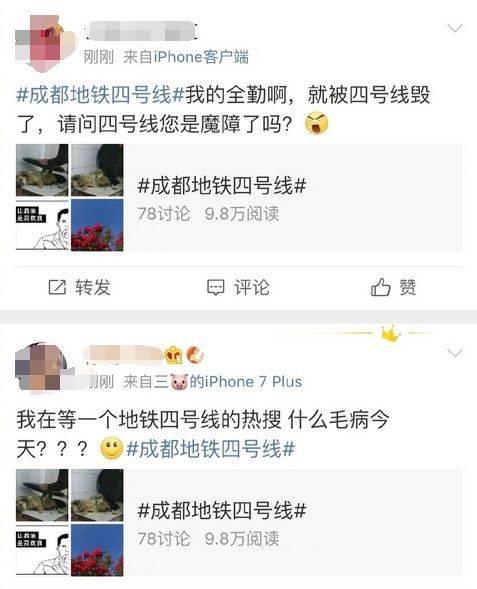
Task: Tap the crown membership badge beside second username
Action: point(173,355)
